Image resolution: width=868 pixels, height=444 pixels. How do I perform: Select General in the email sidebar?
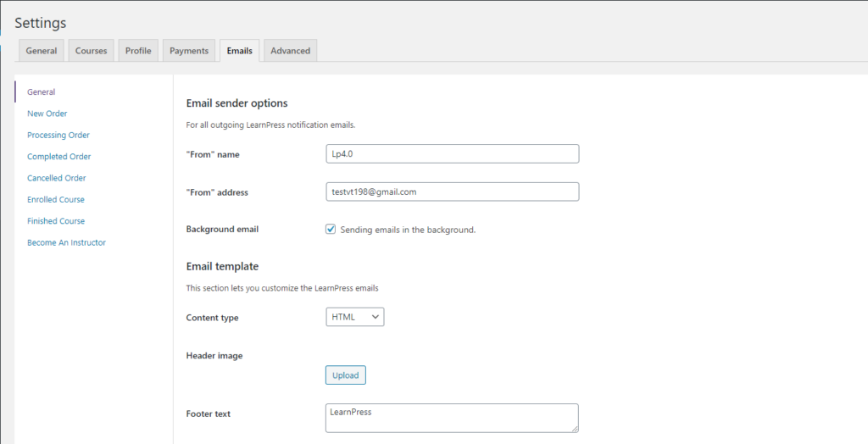click(42, 92)
